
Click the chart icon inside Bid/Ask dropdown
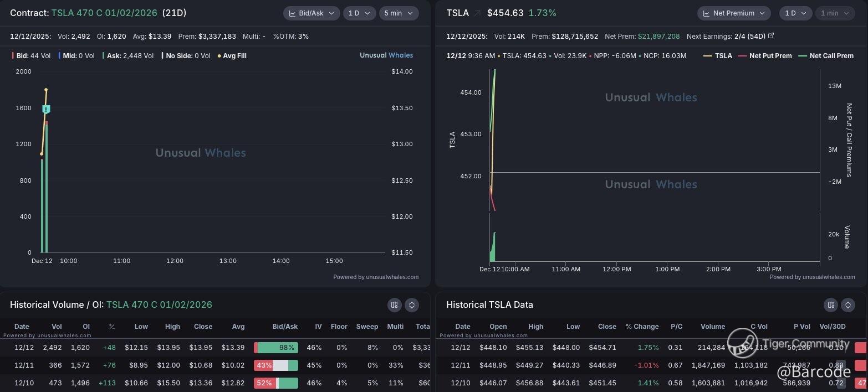click(292, 13)
